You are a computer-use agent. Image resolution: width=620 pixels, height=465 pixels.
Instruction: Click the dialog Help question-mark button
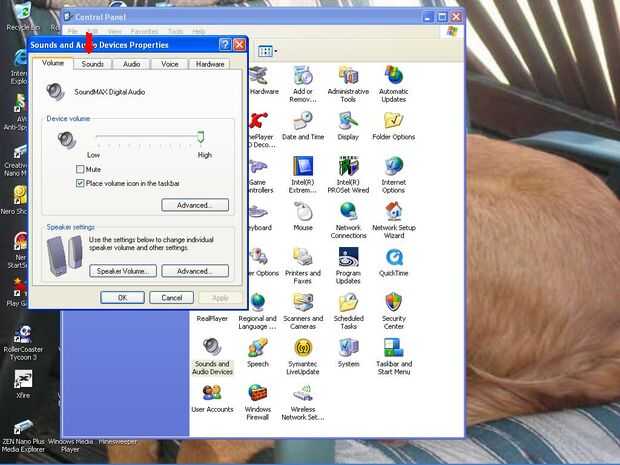click(225, 45)
